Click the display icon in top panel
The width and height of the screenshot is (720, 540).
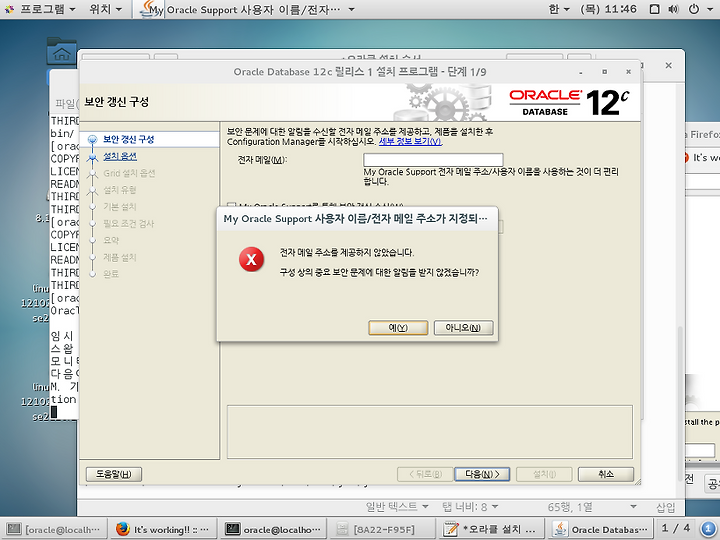pyautogui.click(x=655, y=9)
